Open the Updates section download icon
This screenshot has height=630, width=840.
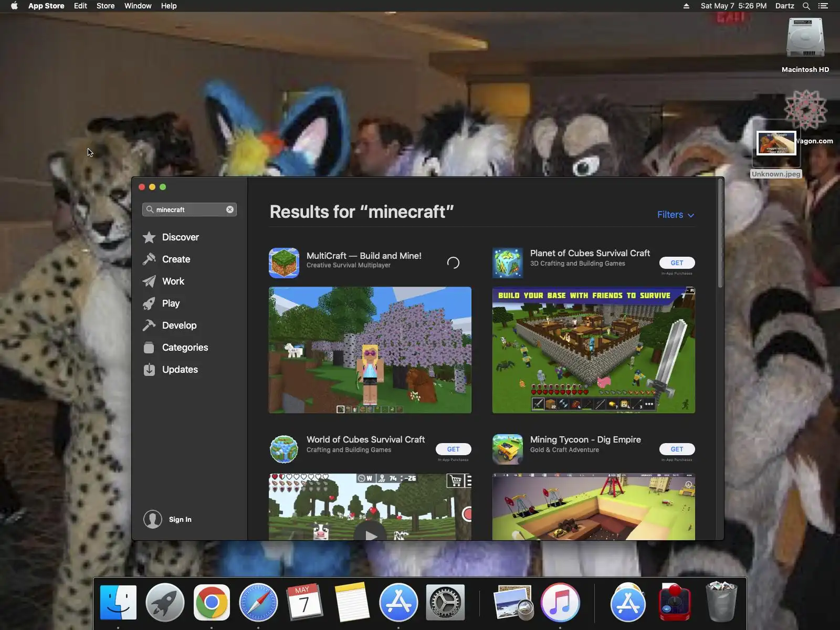coord(149,370)
